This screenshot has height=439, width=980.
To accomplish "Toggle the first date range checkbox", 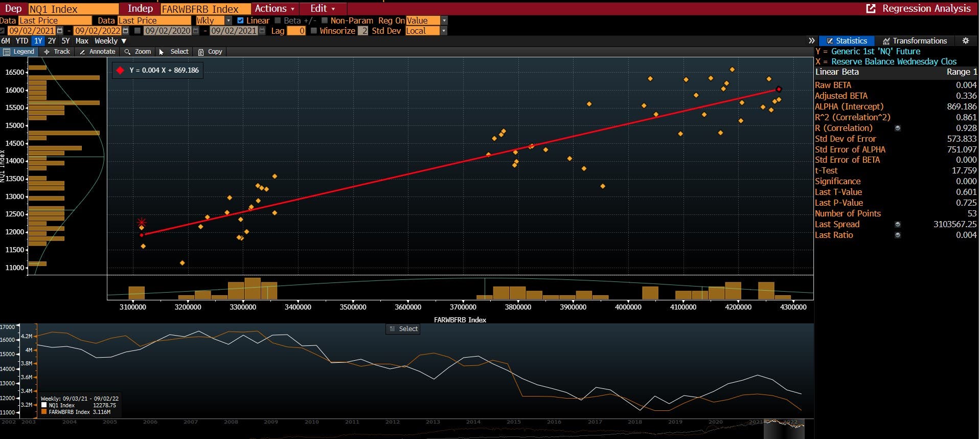I will (x=3, y=31).
